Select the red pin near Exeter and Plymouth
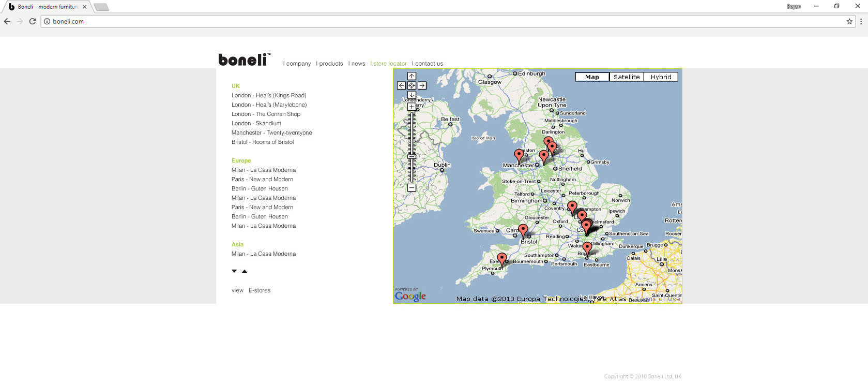 502,259
